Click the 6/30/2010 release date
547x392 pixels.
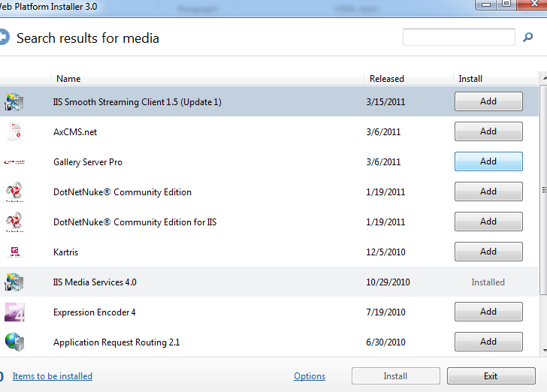pyautogui.click(x=385, y=342)
